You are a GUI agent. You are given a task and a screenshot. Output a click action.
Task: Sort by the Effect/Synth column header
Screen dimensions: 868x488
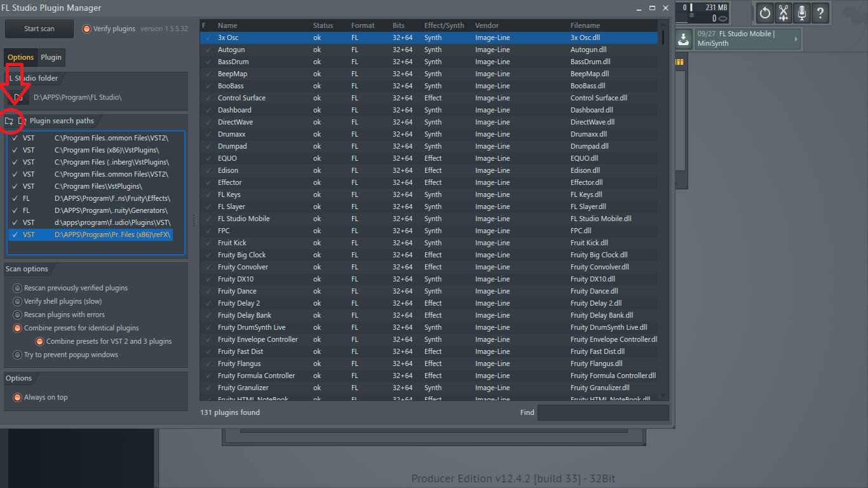[x=444, y=25]
